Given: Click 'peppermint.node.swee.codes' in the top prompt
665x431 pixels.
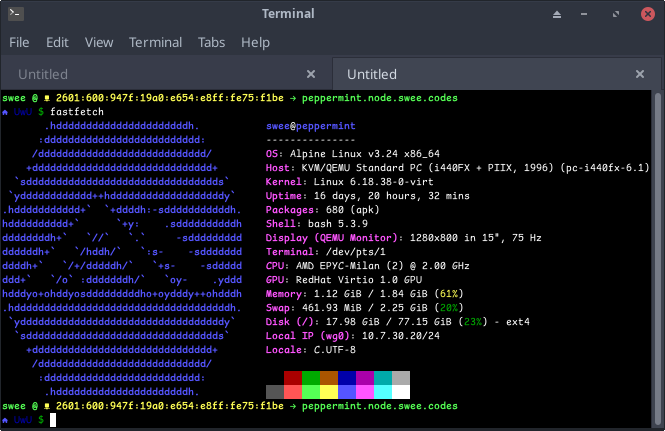Looking at the screenshot, I should (380, 98).
